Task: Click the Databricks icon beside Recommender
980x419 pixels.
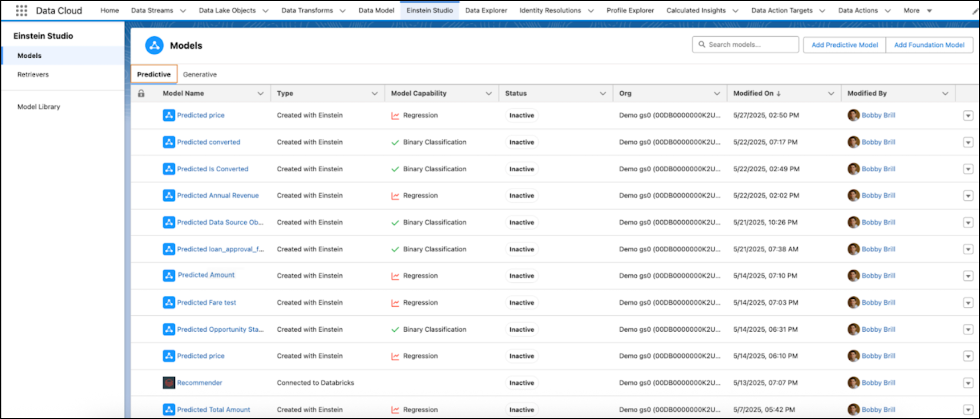Action: point(169,383)
